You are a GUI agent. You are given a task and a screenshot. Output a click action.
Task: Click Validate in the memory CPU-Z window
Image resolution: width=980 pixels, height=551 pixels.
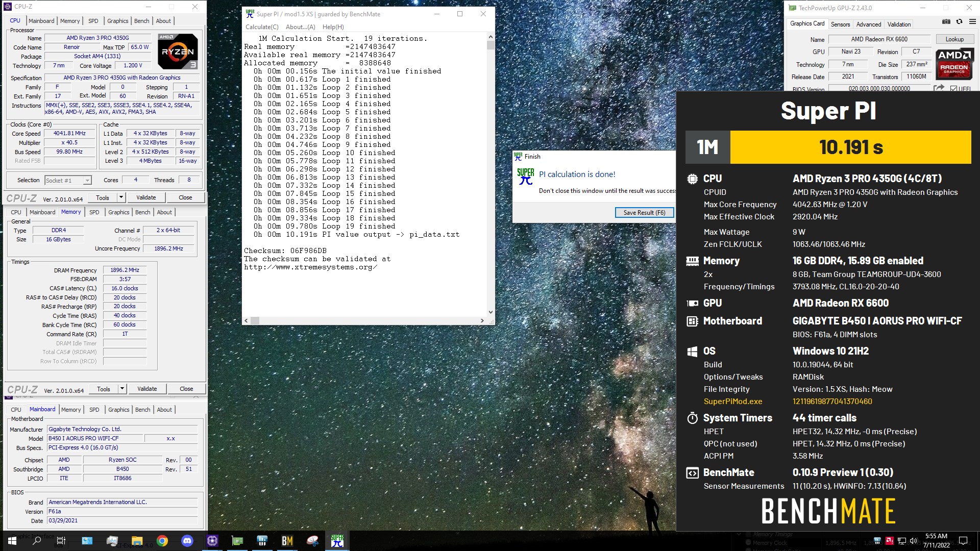(147, 389)
